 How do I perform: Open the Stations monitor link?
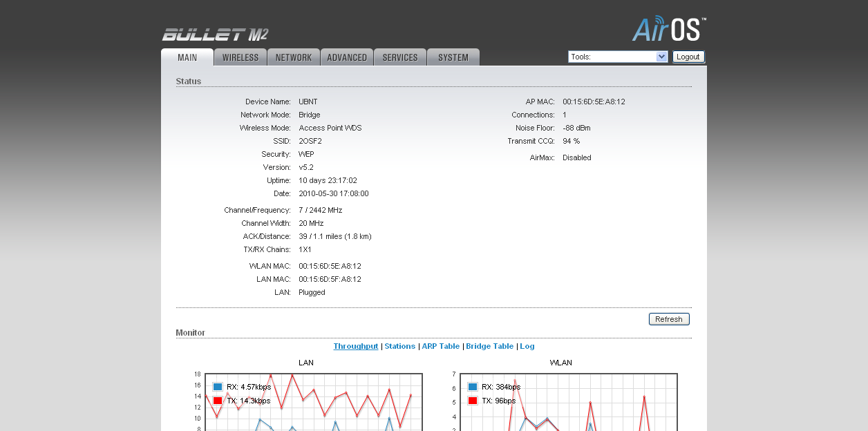pyautogui.click(x=400, y=346)
